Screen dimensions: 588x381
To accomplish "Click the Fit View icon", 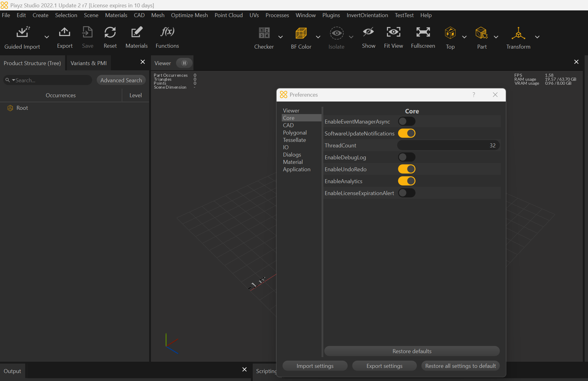I will (393, 32).
